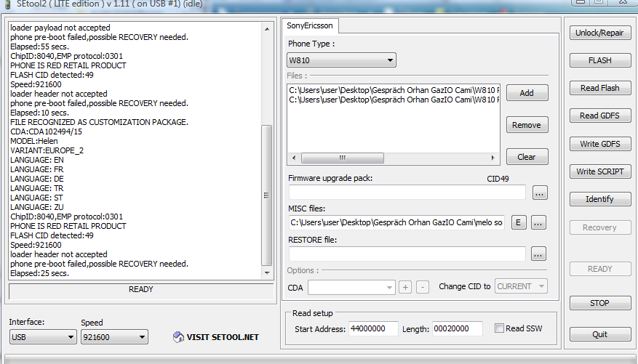Click the Quit button
The width and height of the screenshot is (638, 364).
tap(599, 334)
